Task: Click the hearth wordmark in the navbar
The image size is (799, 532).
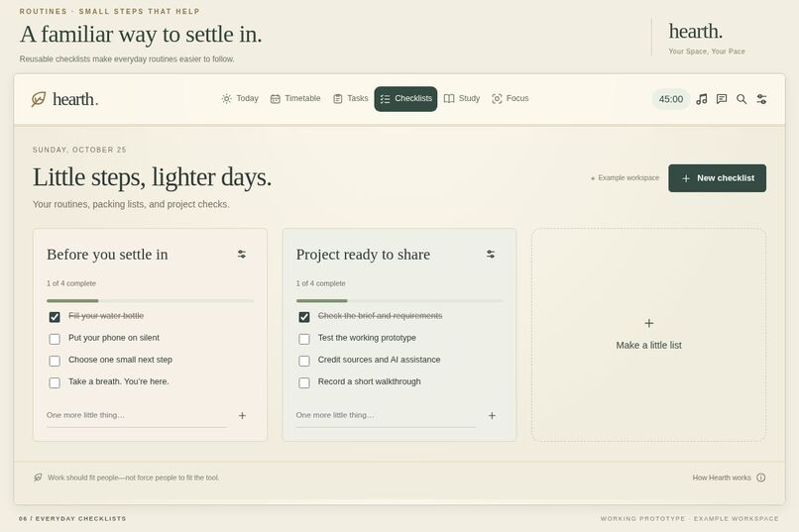Action: coord(75,99)
